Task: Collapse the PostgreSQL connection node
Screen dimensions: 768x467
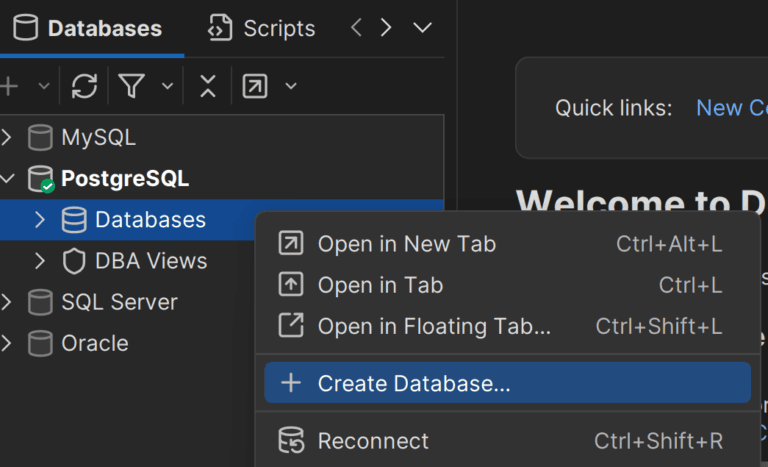Action: (7, 178)
